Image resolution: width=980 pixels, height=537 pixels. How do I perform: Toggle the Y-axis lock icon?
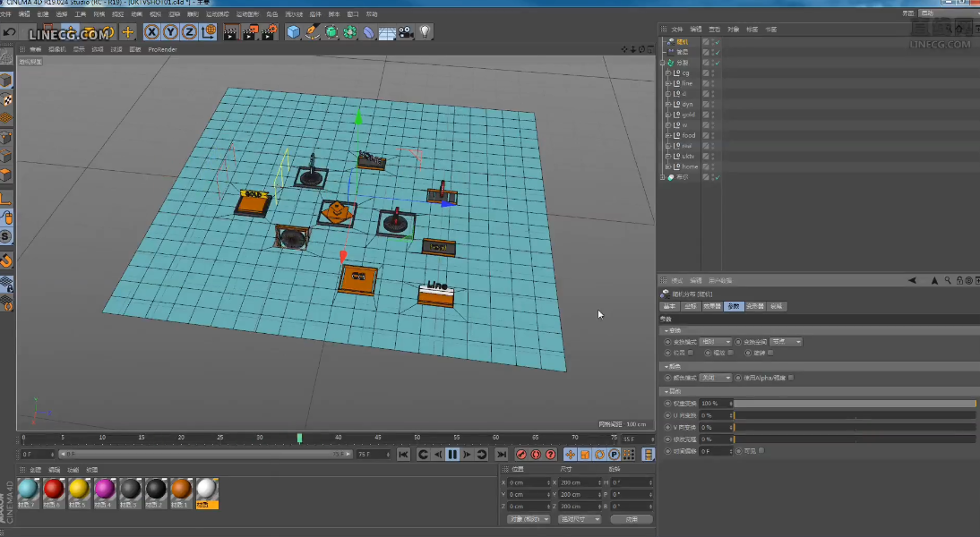tap(170, 32)
